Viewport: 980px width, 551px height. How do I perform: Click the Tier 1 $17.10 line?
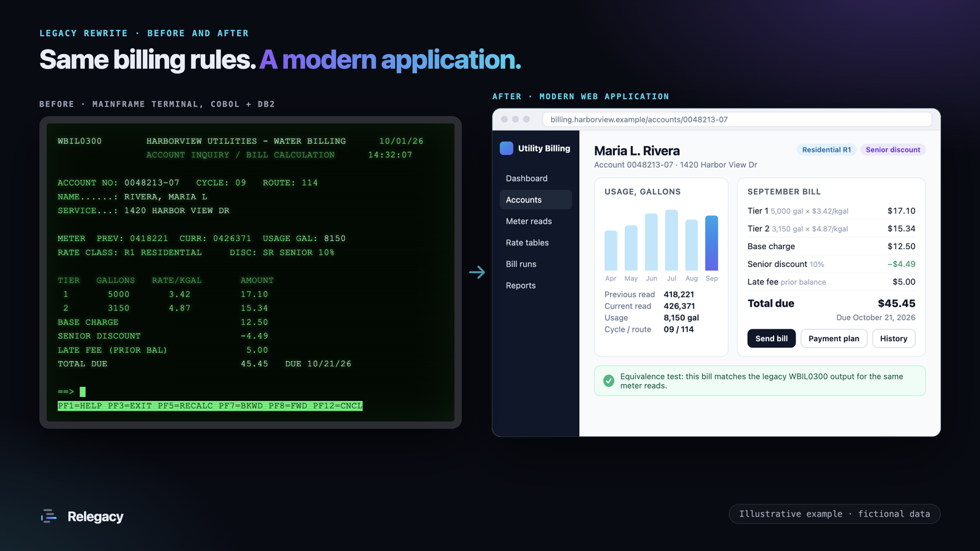point(831,211)
